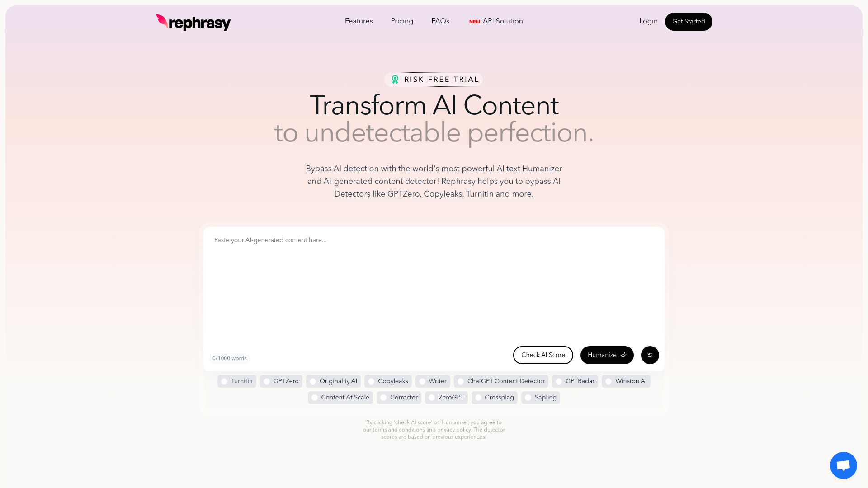The image size is (868, 488).
Task: Toggle the Originality AI detector checkbox
Action: [313, 381]
